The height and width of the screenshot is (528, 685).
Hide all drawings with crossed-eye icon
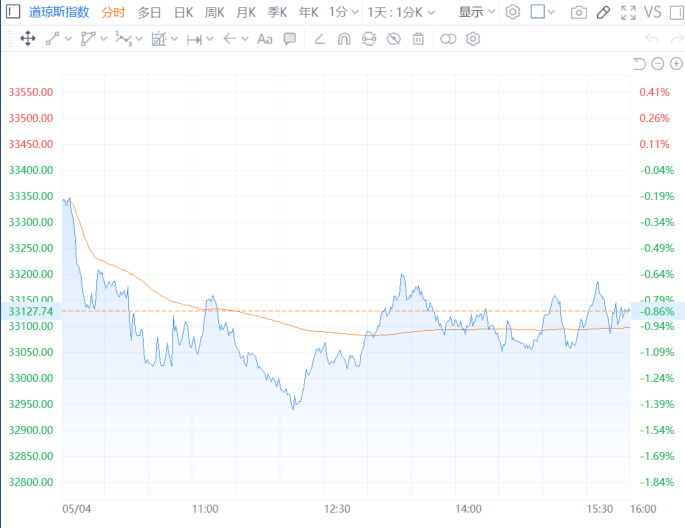pyautogui.click(x=393, y=39)
